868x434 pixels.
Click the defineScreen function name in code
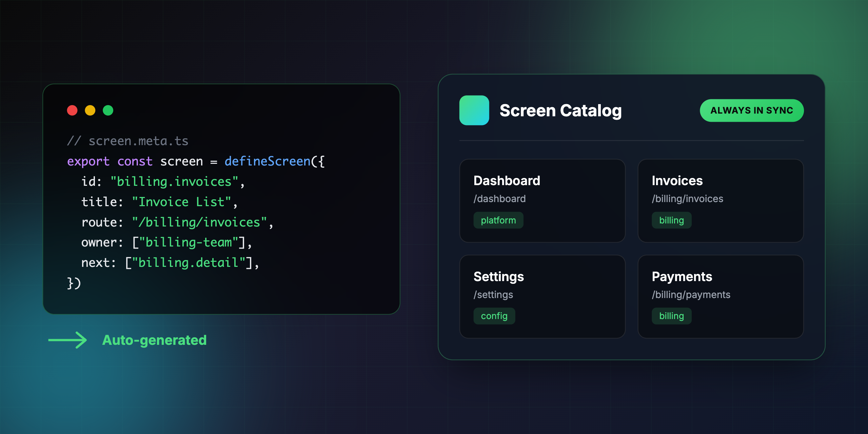point(267,161)
